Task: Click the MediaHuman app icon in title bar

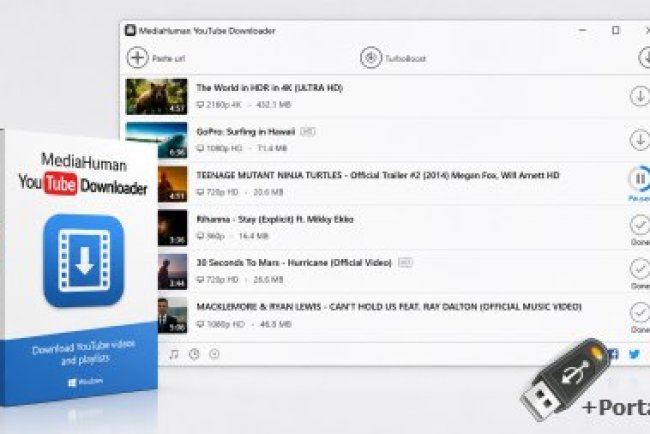Action: pos(131,30)
